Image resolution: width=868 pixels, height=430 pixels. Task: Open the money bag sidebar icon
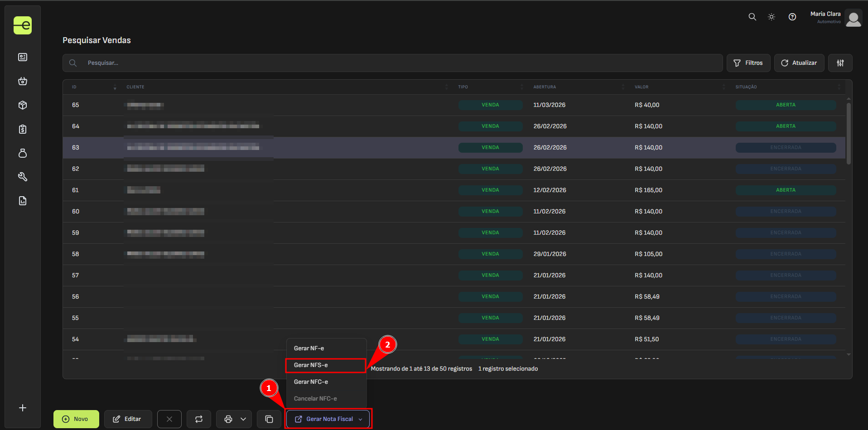pos(23,153)
